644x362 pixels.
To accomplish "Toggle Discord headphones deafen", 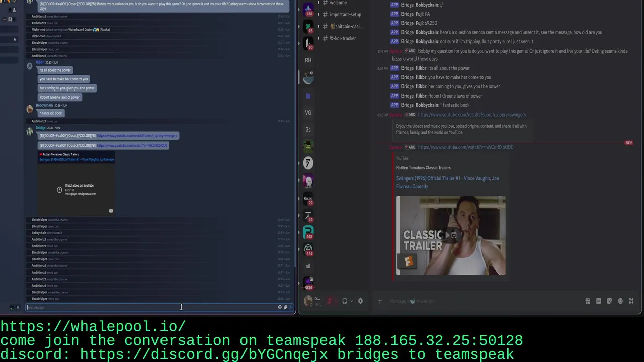I will (345, 301).
